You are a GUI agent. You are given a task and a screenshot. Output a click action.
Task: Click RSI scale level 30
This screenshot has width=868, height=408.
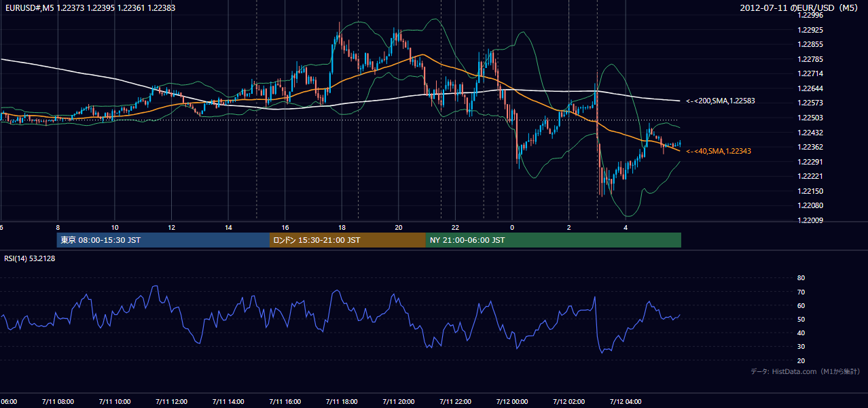click(801, 347)
